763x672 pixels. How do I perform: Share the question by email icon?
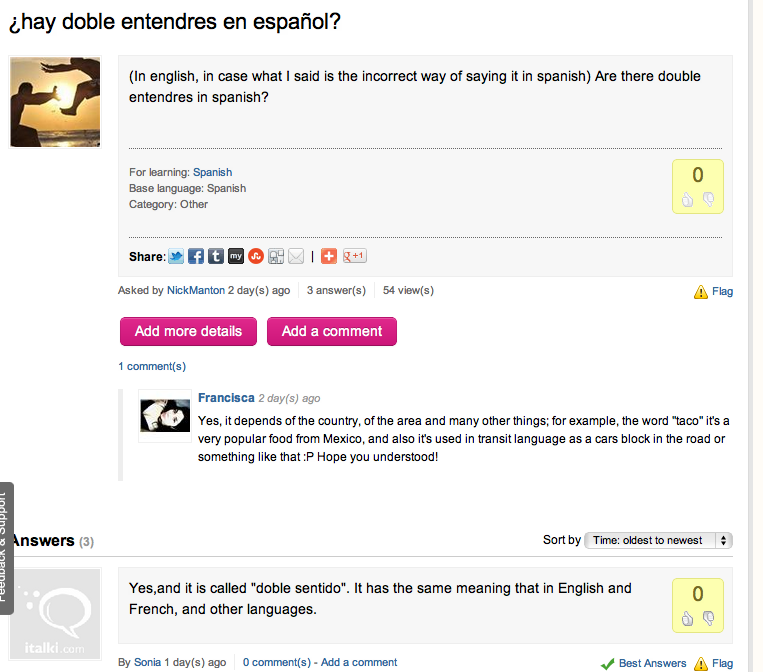(296, 256)
